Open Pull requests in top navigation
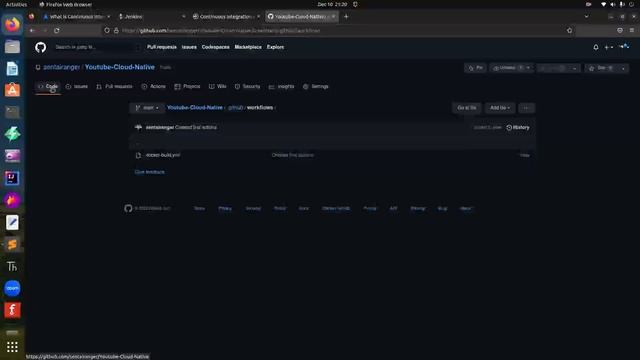This screenshot has width=640, height=360. [x=162, y=47]
